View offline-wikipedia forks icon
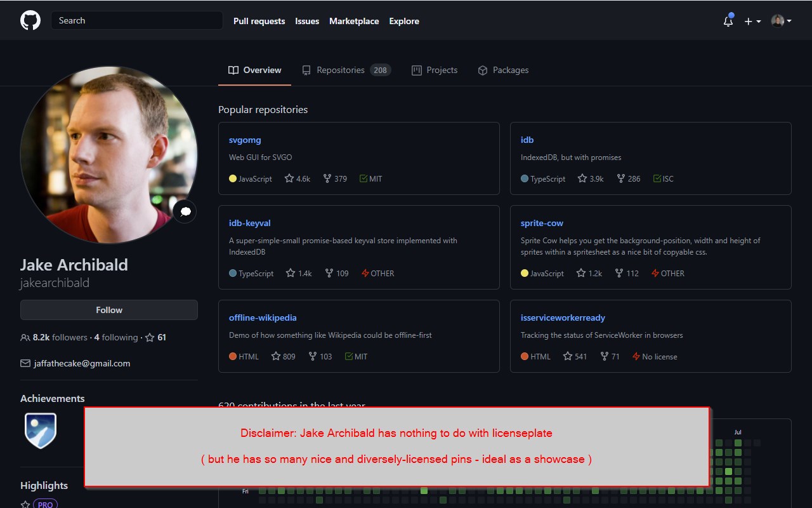 click(313, 356)
